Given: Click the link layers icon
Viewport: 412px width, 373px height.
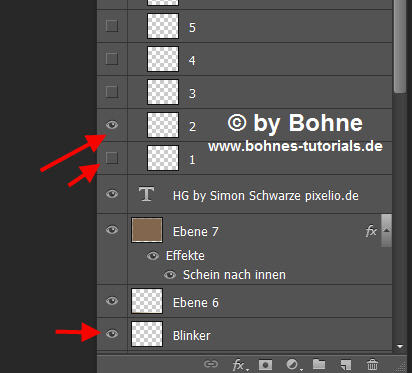Looking at the screenshot, I should click(x=211, y=364).
